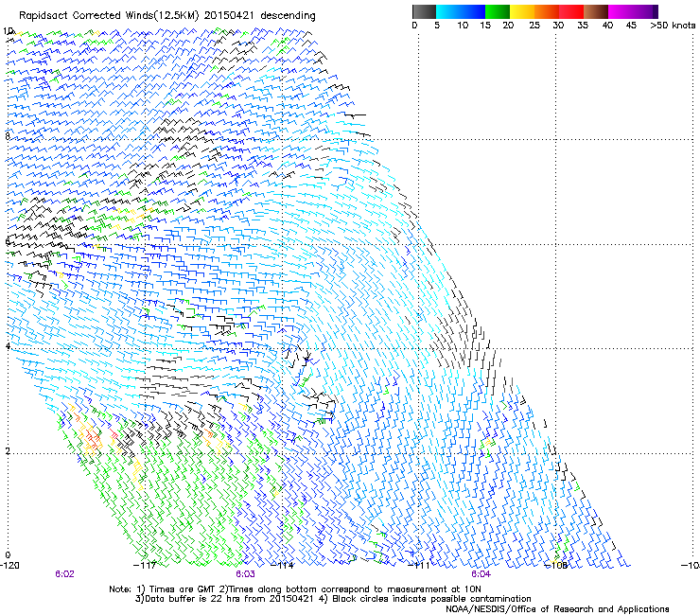This screenshot has height=615, width=700.
Task: Click the purple time label '6:04'
Action: [x=481, y=574]
